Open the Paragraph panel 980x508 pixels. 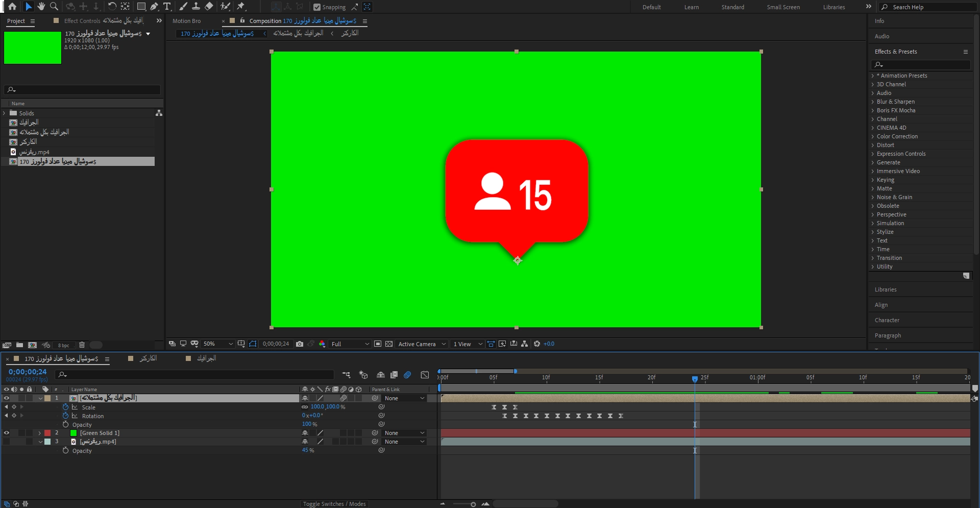[x=888, y=335]
